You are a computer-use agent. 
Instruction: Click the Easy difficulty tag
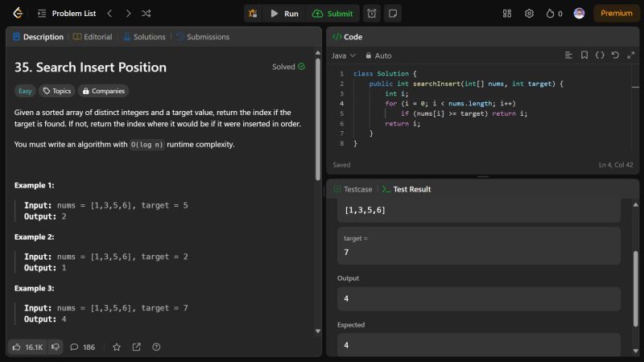click(25, 91)
